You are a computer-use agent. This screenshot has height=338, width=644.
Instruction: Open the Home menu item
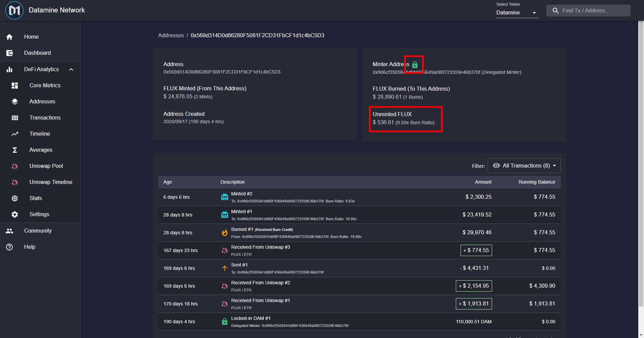[x=40, y=37]
